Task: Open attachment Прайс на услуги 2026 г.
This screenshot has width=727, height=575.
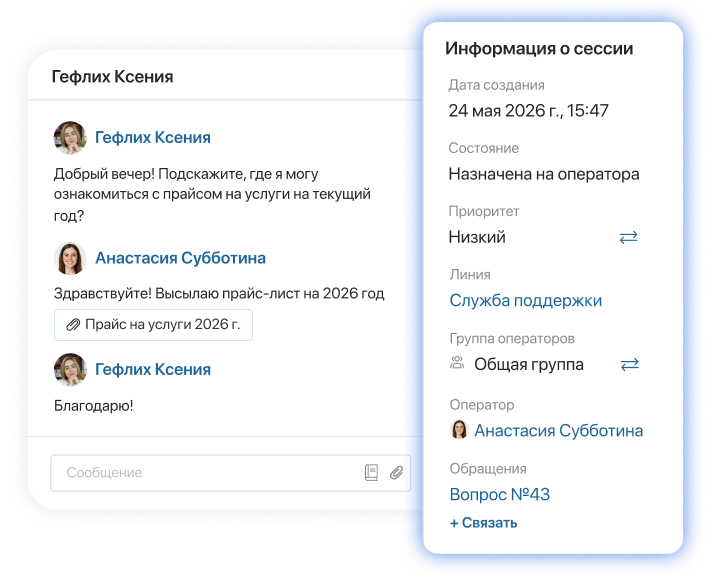Action: pos(153,325)
